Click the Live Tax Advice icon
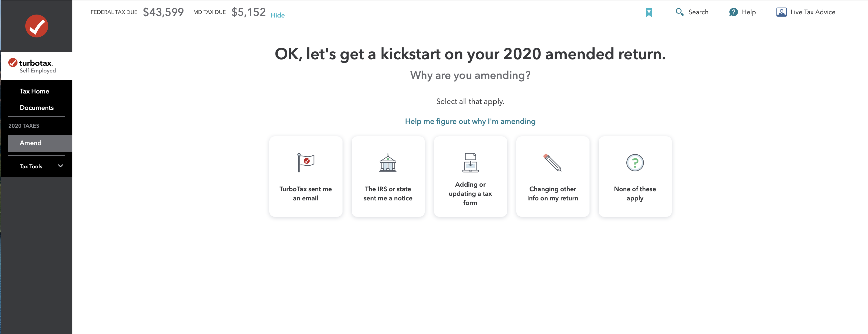Screen dimensions: 868x334 [x=781, y=12]
